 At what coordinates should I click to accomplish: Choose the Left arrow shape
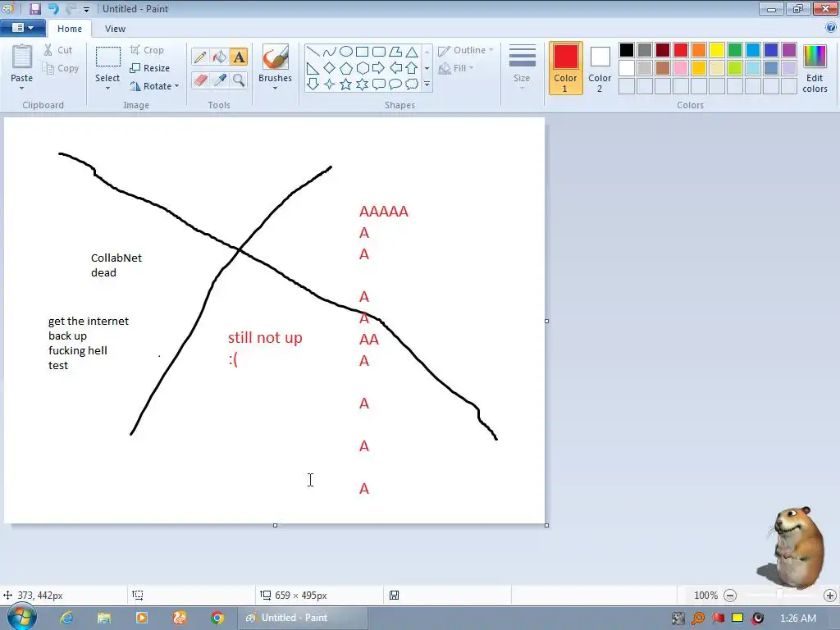click(395, 68)
